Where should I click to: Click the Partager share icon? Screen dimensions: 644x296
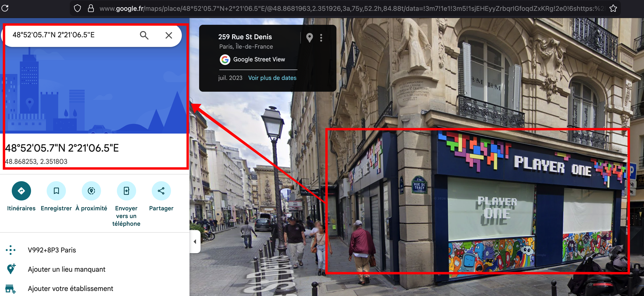click(x=161, y=191)
